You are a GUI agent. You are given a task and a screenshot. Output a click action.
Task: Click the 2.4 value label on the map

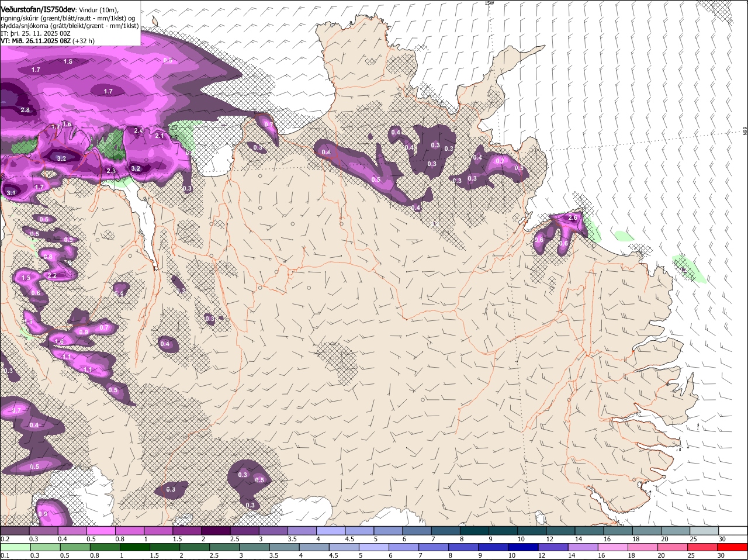click(x=138, y=130)
